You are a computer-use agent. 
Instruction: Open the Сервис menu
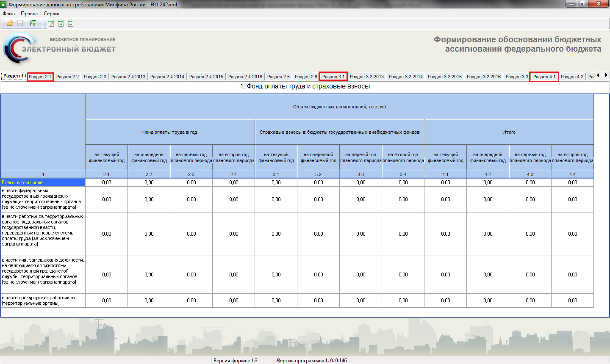click(x=52, y=14)
